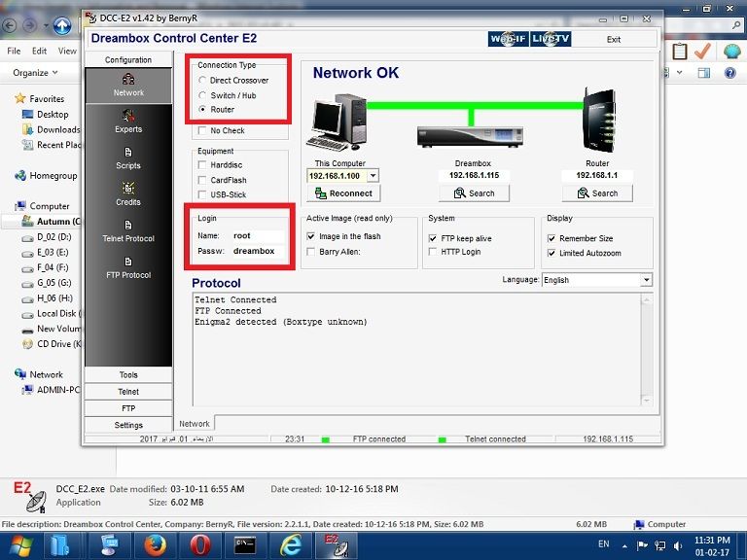747x560 pixels.
Task: Show hidden system tray icons arrow
Action: pos(624,545)
